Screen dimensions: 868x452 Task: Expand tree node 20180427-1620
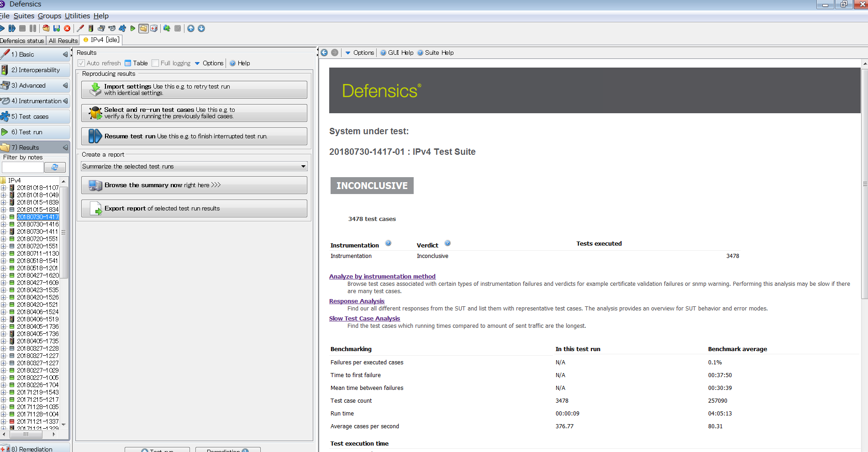pos(4,275)
